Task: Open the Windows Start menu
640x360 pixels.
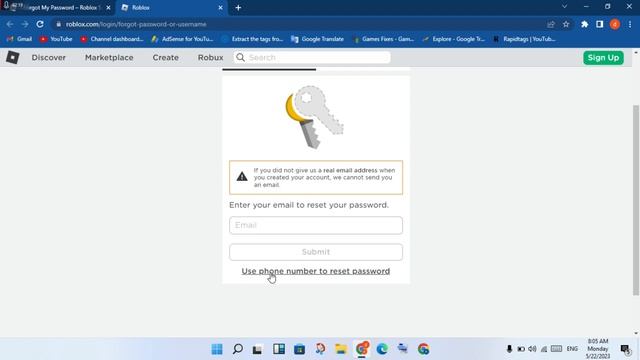Action: point(217,349)
